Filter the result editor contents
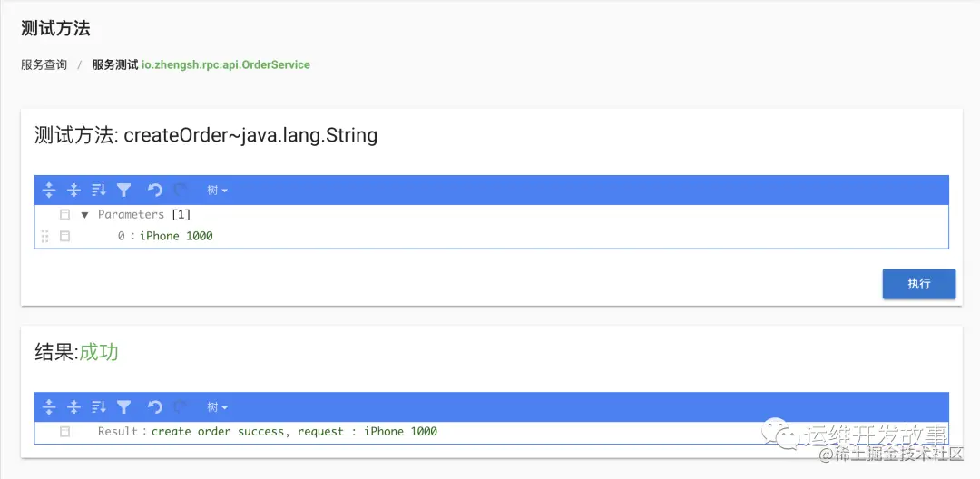Screen dimensions: 980x479 [x=123, y=407]
